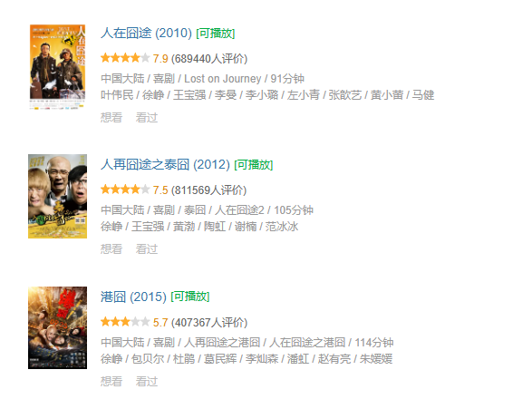Click the 407367人评价 rating count
This screenshot has height=399, width=532.
(209, 322)
